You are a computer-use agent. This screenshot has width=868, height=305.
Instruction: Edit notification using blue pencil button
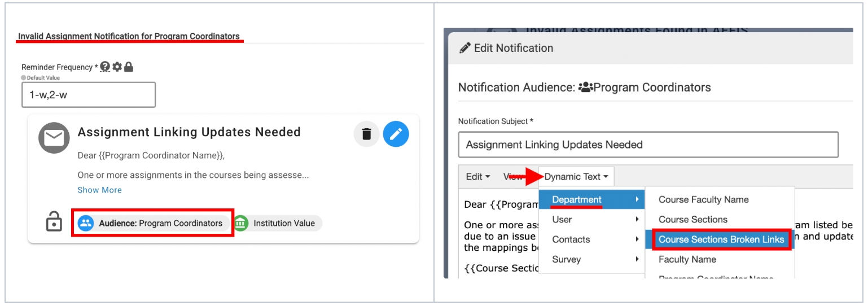tap(396, 134)
